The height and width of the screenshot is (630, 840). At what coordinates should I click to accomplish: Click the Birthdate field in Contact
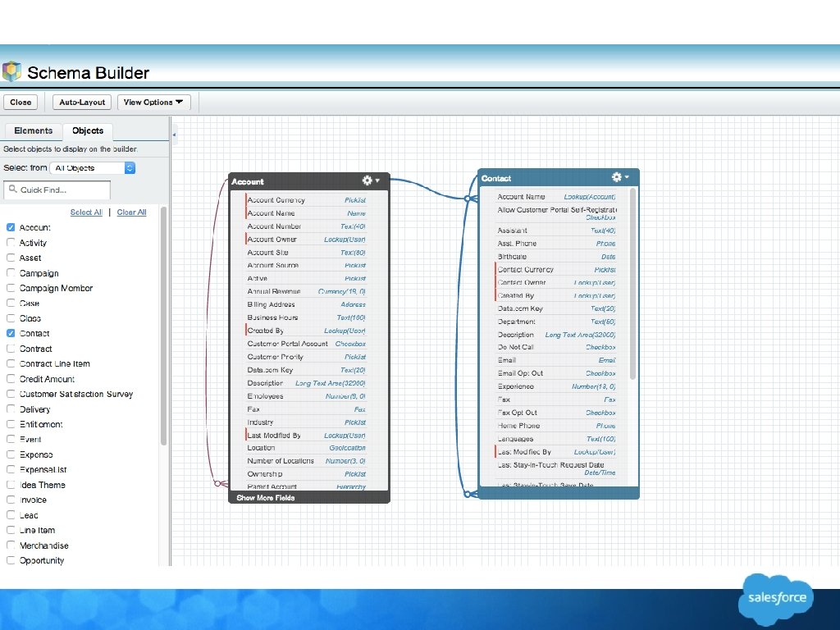point(556,256)
